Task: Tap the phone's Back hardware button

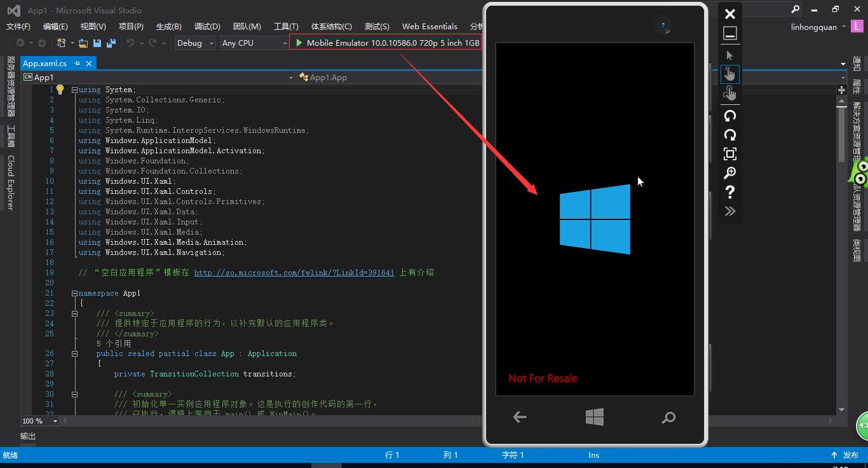Action: click(520, 417)
